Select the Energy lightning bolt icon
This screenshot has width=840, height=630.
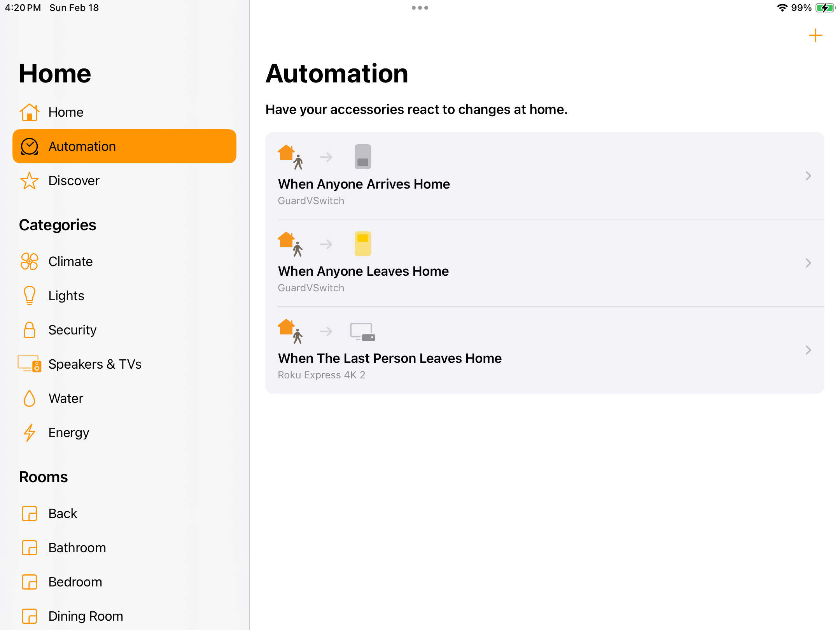coord(30,432)
